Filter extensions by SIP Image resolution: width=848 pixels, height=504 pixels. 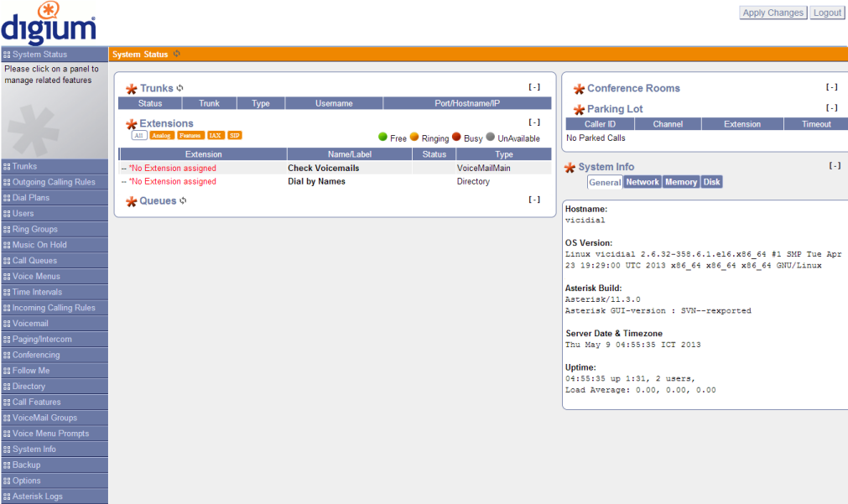pos(235,135)
